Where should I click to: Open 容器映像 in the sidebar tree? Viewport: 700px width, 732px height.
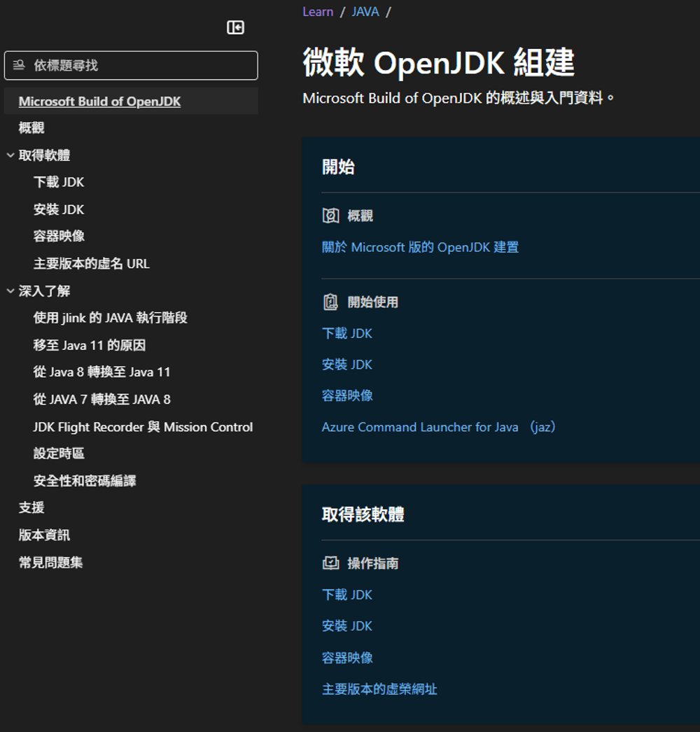tap(59, 237)
